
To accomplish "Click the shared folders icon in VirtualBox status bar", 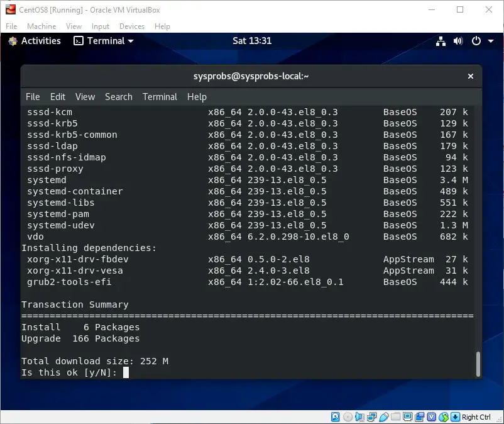I will pos(396,417).
